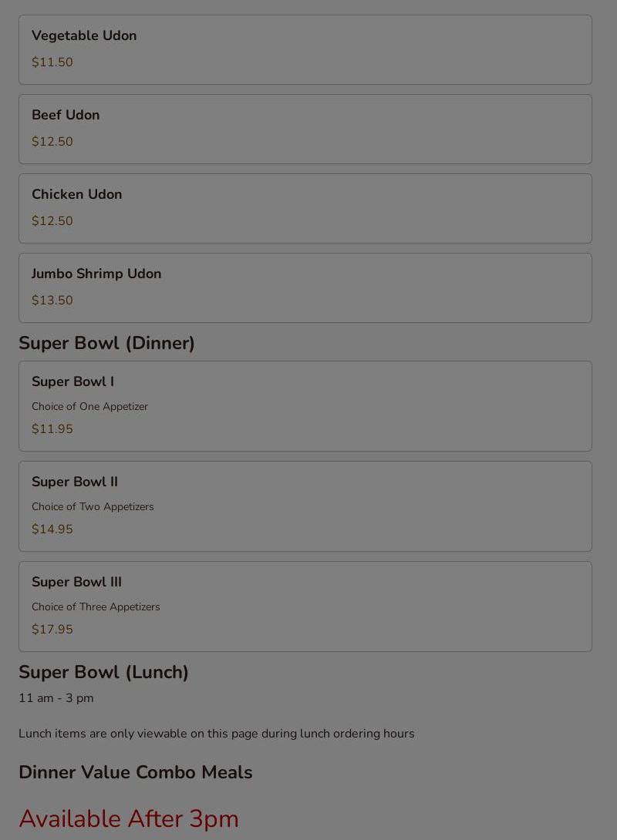The image size is (617, 840).
Task: Open the Jumbo Shrimp Udon item
Action: tap(96, 274)
